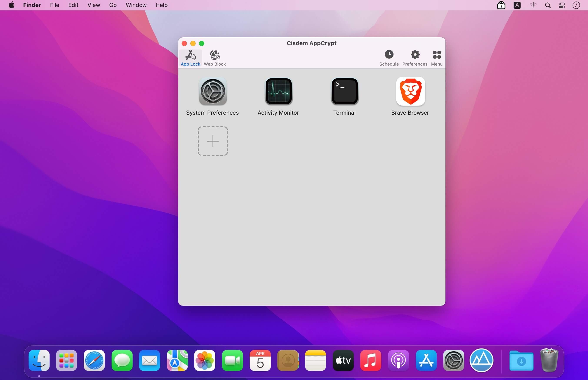
Task: Open the Help menu
Action: (161, 5)
